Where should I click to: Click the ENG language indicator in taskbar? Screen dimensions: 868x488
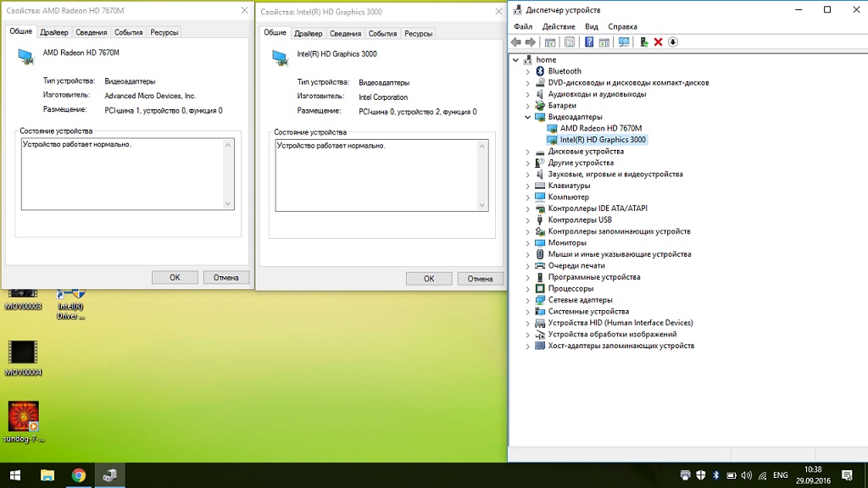point(781,475)
